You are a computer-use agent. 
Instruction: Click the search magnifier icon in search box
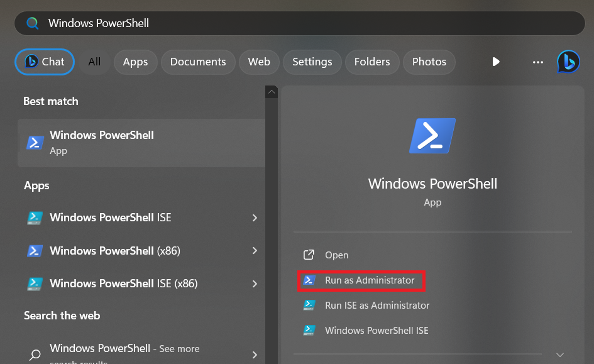32,23
